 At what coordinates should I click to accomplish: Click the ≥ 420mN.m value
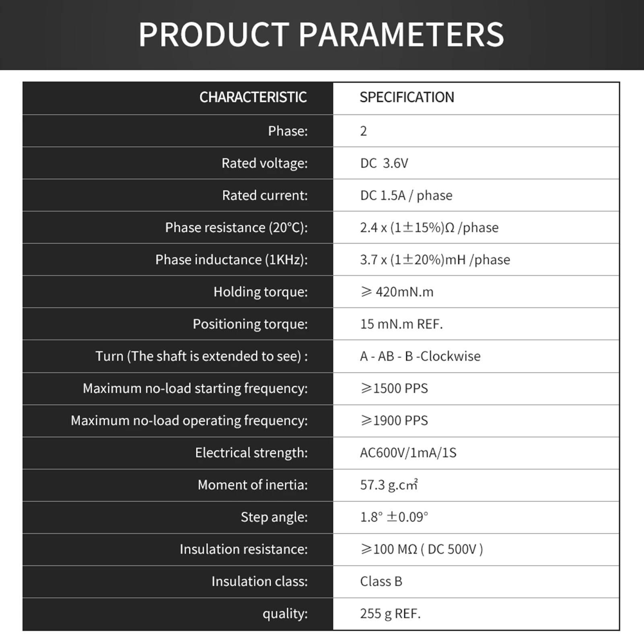397,292
